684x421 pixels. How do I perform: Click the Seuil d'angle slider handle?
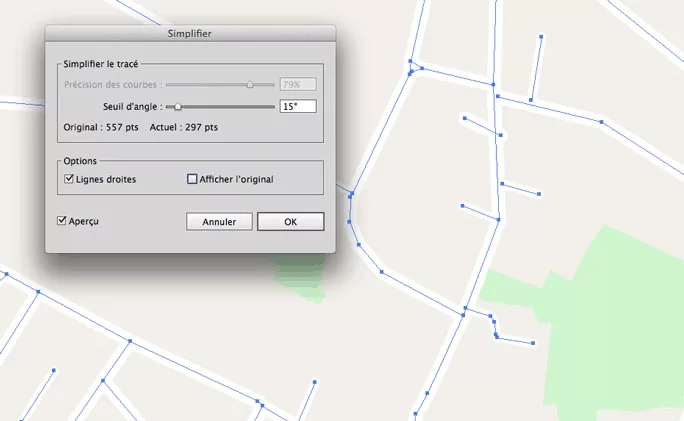tap(178, 106)
